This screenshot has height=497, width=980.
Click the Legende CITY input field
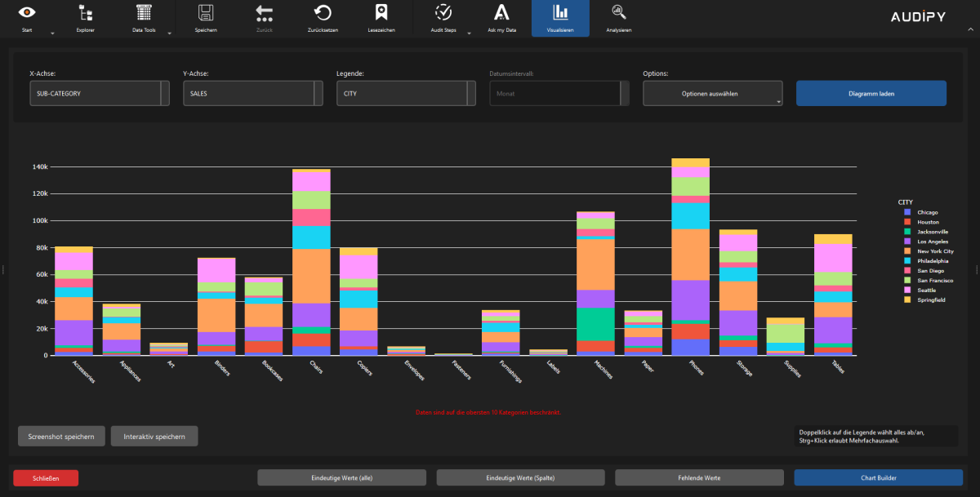click(401, 94)
